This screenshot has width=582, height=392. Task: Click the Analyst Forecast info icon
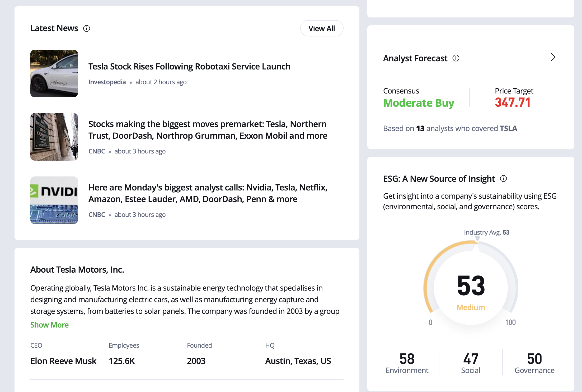point(456,58)
